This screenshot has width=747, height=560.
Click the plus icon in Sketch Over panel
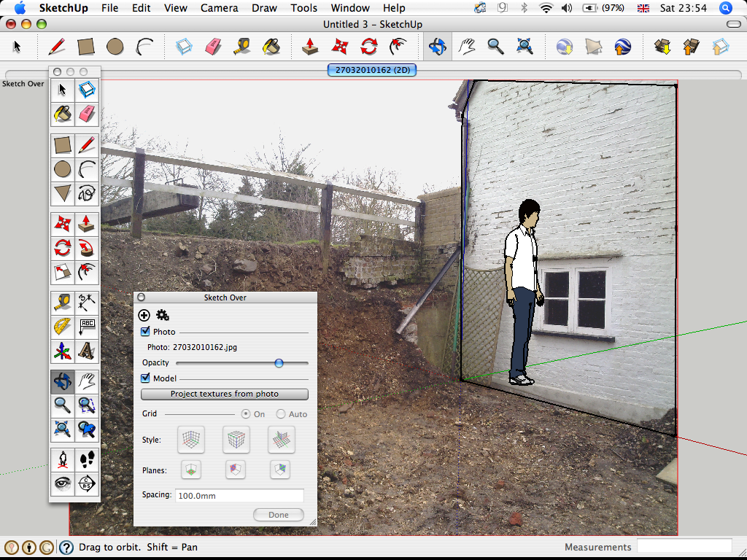[144, 315]
